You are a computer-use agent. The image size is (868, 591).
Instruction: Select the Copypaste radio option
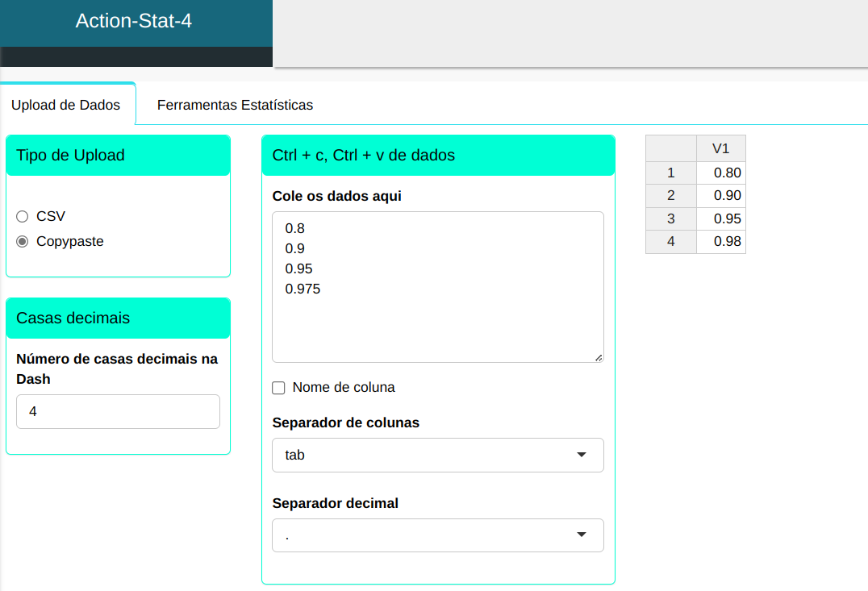click(23, 241)
